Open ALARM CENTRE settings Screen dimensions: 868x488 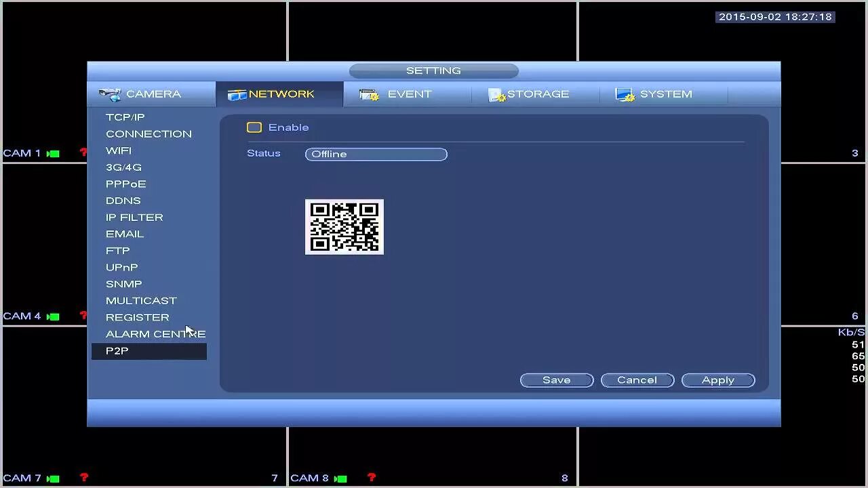coord(155,334)
